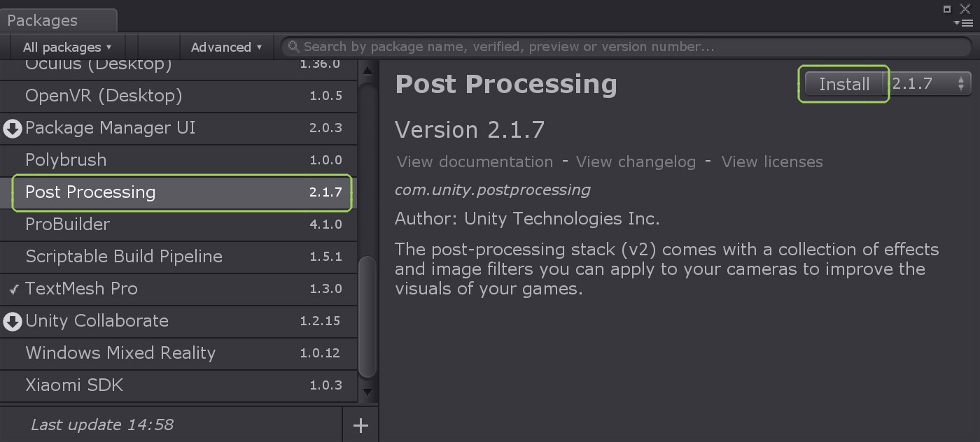
Task: Click update arrow icon beside Unity Collaborate
Action: point(12,322)
